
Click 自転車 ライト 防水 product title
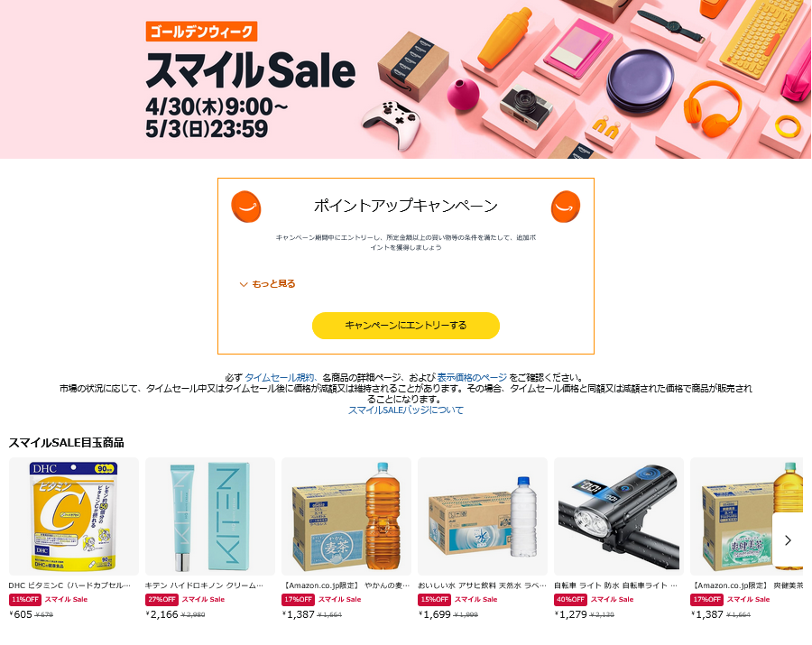click(x=615, y=585)
